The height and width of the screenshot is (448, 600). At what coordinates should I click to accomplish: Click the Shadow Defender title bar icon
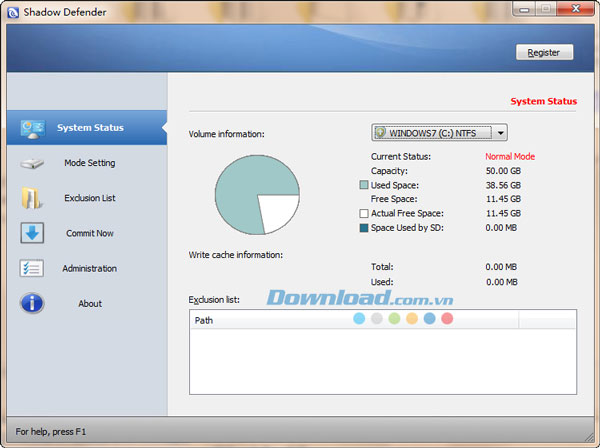pyautogui.click(x=13, y=13)
